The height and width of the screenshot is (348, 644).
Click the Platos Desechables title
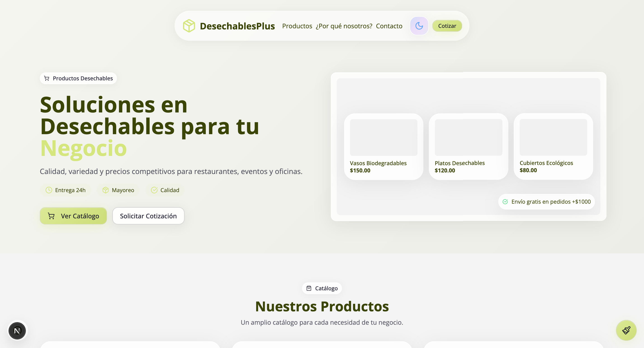[x=459, y=163]
